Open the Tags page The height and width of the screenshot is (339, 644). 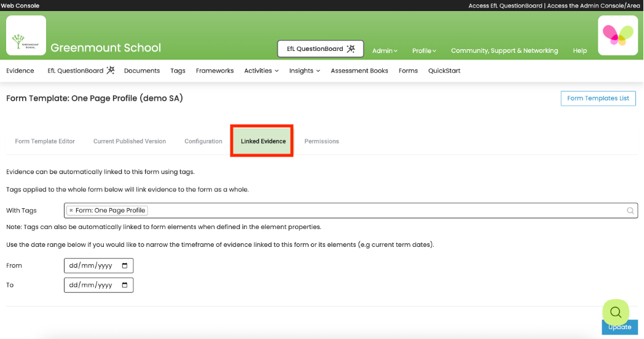click(x=178, y=71)
